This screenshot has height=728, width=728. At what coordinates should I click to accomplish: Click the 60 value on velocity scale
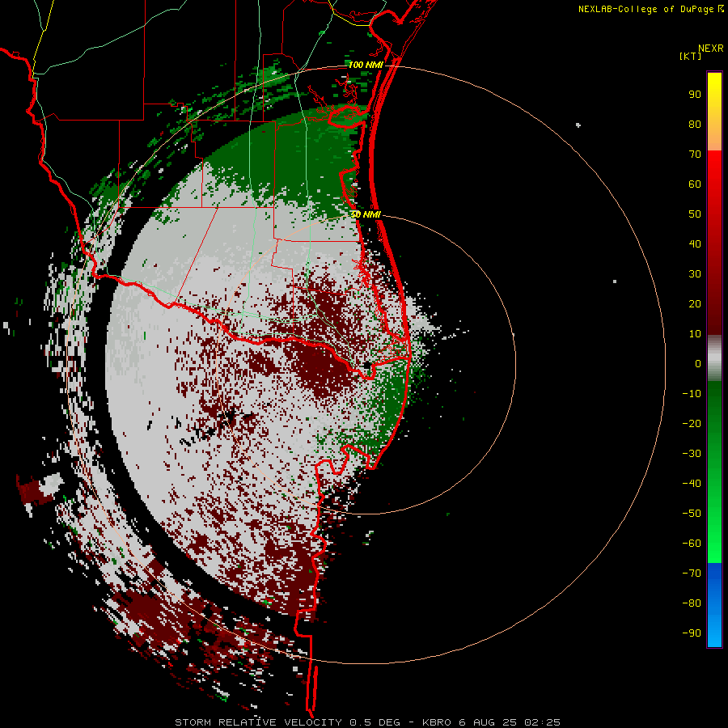(695, 184)
